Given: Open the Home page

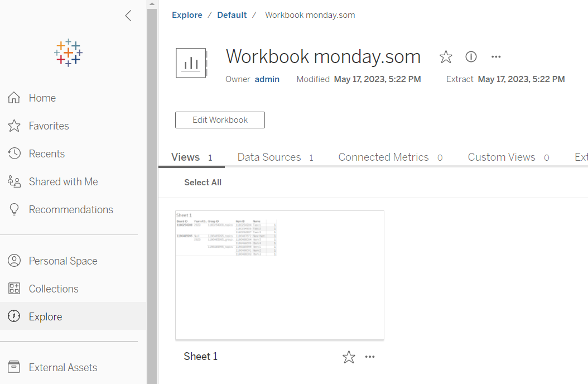Looking at the screenshot, I should (42, 98).
